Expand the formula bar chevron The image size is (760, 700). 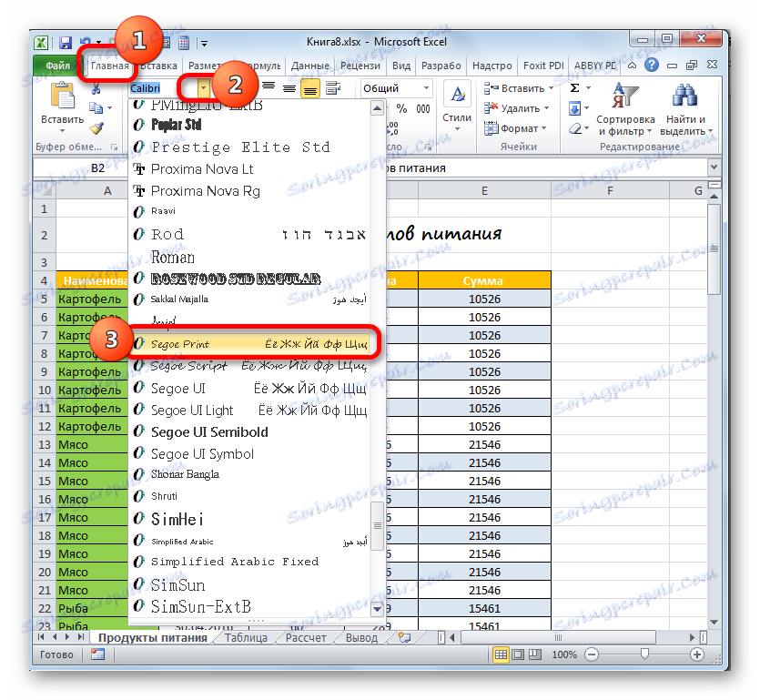coord(714,167)
